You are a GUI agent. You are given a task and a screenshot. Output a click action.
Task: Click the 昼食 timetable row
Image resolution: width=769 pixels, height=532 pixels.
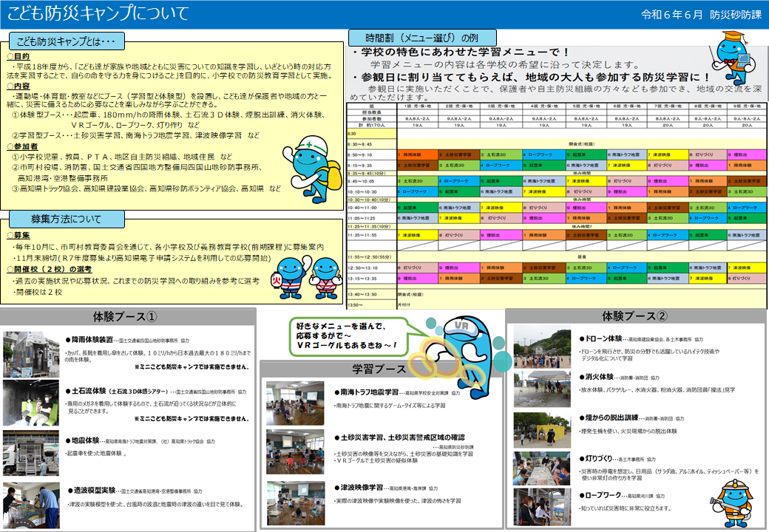pyautogui.click(x=582, y=256)
